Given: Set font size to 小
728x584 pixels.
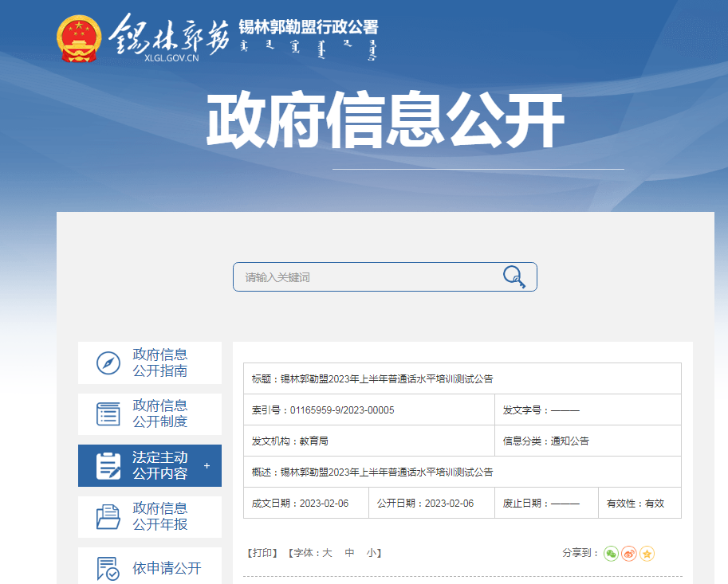Looking at the screenshot, I should click(x=371, y=553).
